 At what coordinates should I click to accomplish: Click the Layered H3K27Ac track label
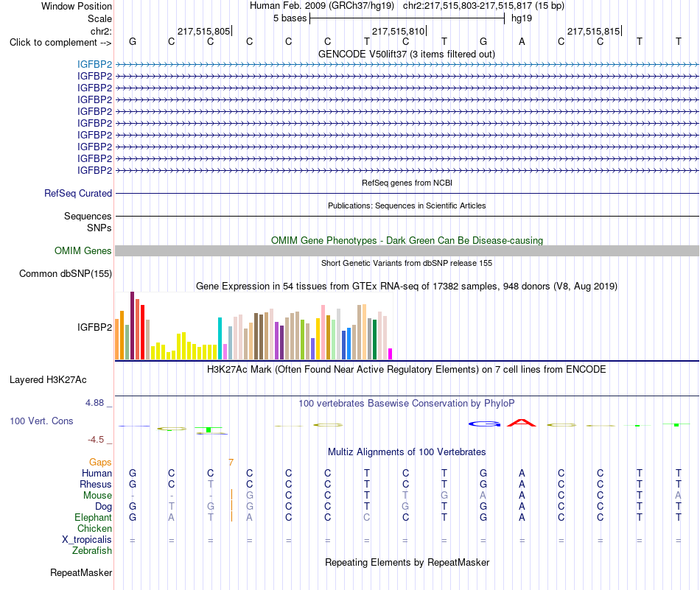click(x=48, y=380)
